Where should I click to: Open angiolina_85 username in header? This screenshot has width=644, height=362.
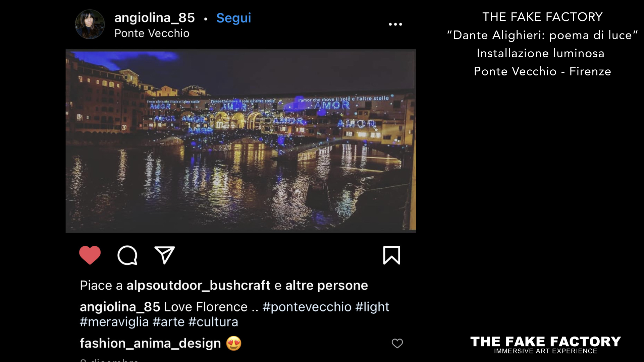[x=155, y=17]
